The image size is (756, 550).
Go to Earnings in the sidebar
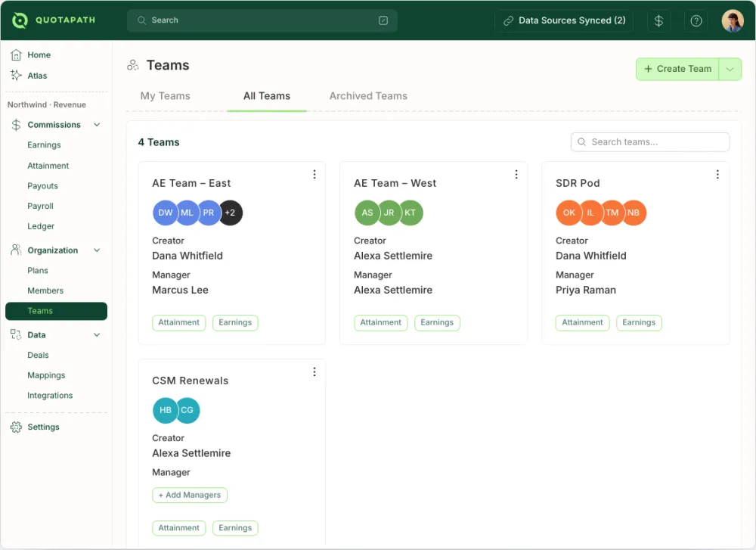tap(45, 145)
